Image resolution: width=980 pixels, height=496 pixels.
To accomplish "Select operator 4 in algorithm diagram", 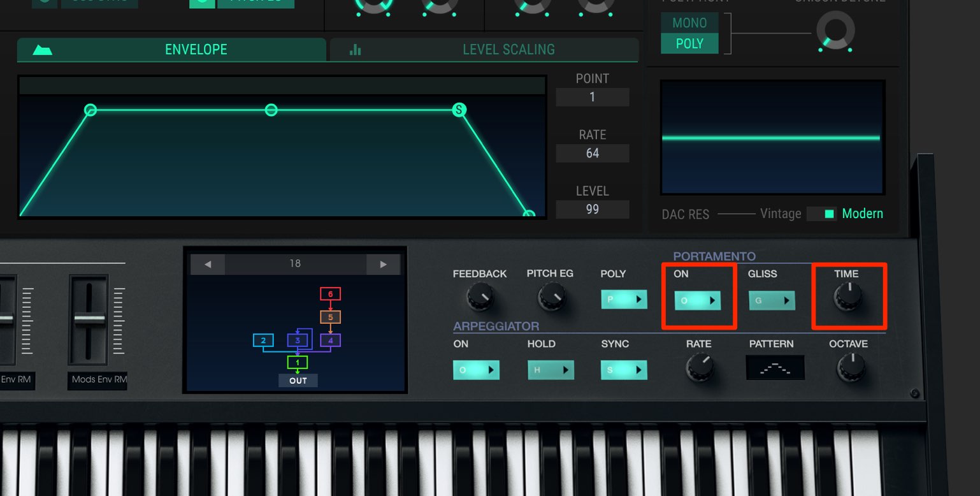I will point(330,340).
